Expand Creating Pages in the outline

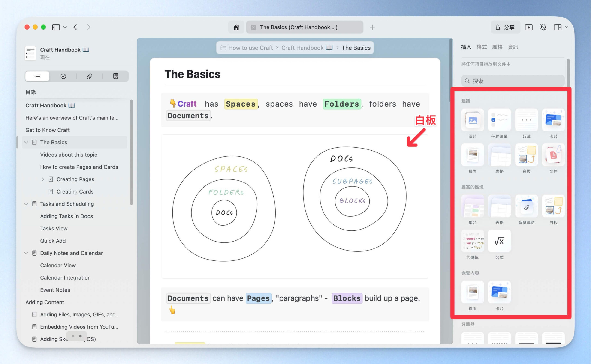pyautogui.click(x=43, y=179)
